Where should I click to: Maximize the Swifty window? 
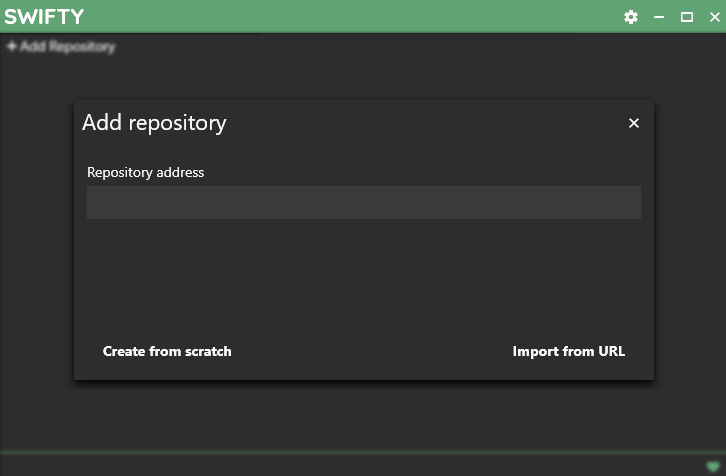pyautogui.click(x=687, y=17)
